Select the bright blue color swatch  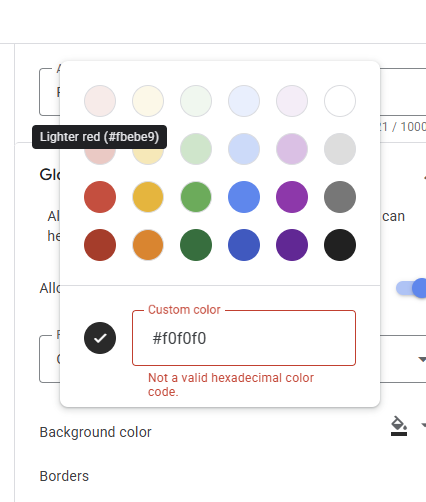(x=244, y=197)
